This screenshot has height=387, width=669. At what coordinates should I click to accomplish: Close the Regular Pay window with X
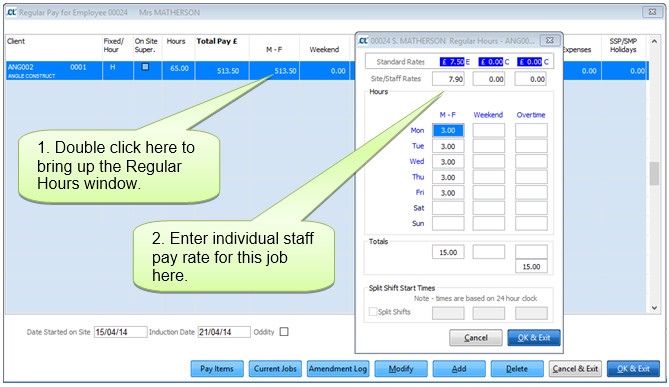pyautogui.click(x=652, y=12)
